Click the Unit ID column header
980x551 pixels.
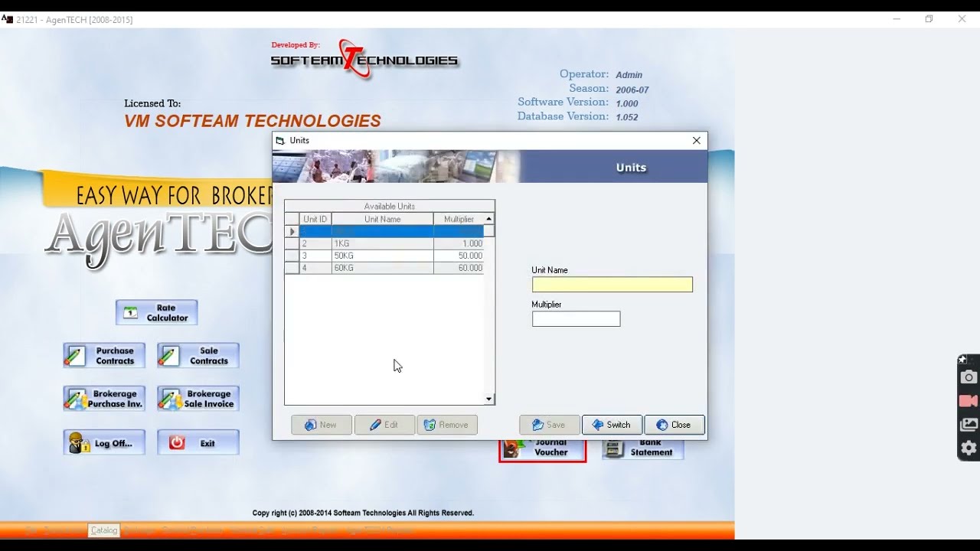pos(315,219)
